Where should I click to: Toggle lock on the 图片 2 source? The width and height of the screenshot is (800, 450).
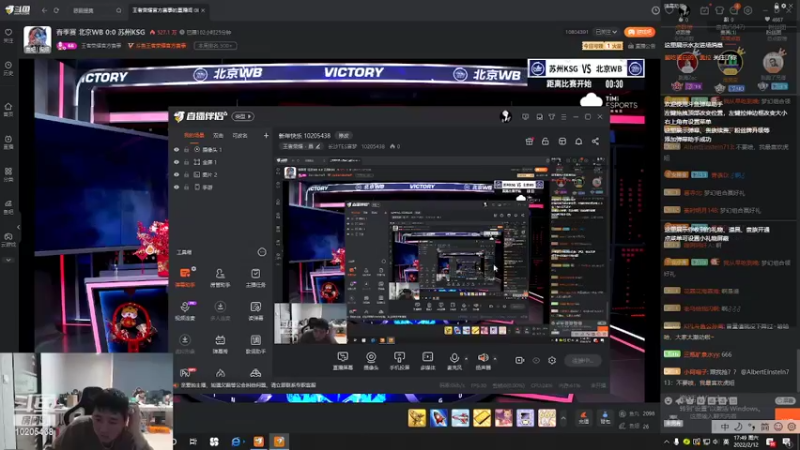[186, 174]
